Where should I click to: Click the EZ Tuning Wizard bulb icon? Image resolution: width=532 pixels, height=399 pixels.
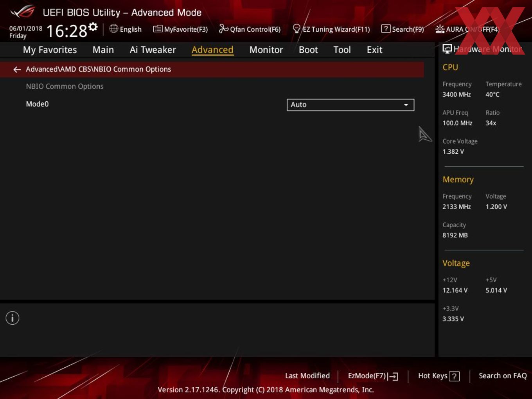297,29
